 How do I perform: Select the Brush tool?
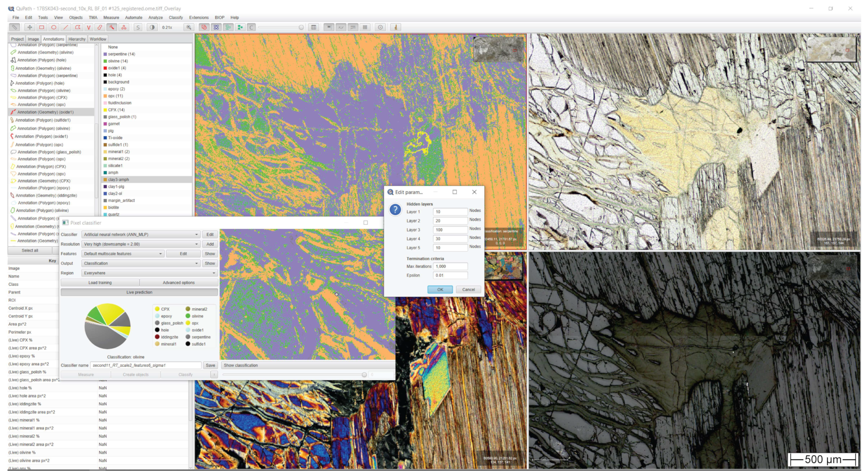coord(100,27)
